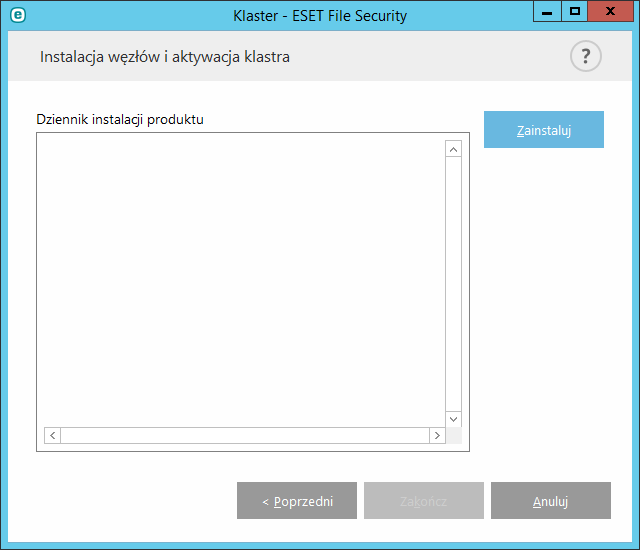Click the 'Klaster - ESET File Security' title
The width and height of the screenshot is (640, 550).
coord(320,16)
